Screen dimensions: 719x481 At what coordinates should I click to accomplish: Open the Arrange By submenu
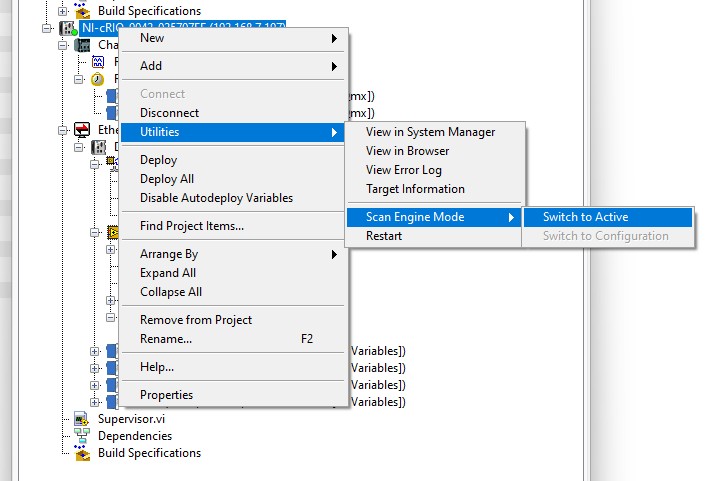click(x=233, y=254)
